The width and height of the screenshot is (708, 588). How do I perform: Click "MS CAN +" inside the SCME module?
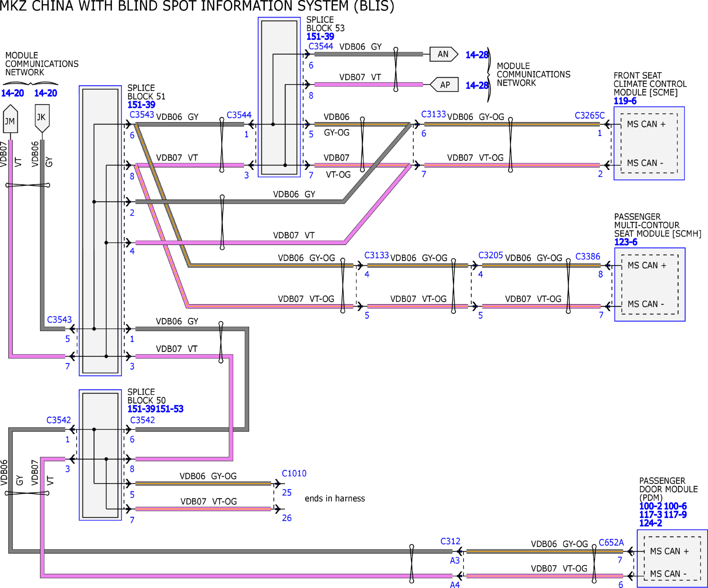(x=646, y=124)
